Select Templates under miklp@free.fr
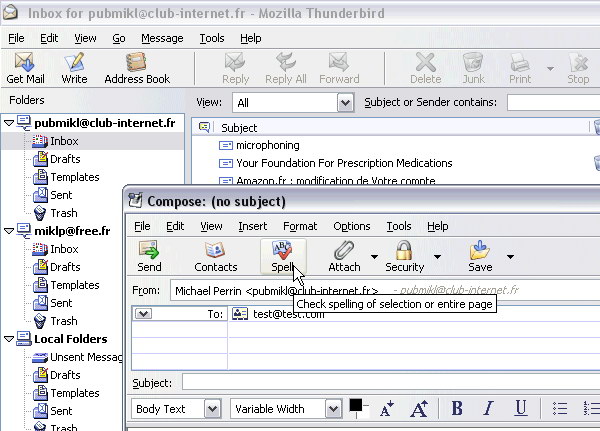Viewport: 600px width, 431px height. click(x=75, y=285)
